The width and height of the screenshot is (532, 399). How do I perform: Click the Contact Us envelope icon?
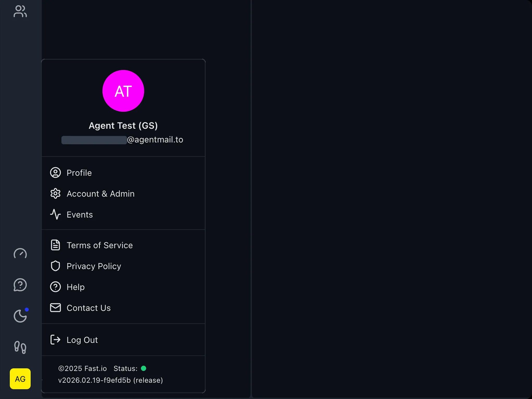[55, 308]
